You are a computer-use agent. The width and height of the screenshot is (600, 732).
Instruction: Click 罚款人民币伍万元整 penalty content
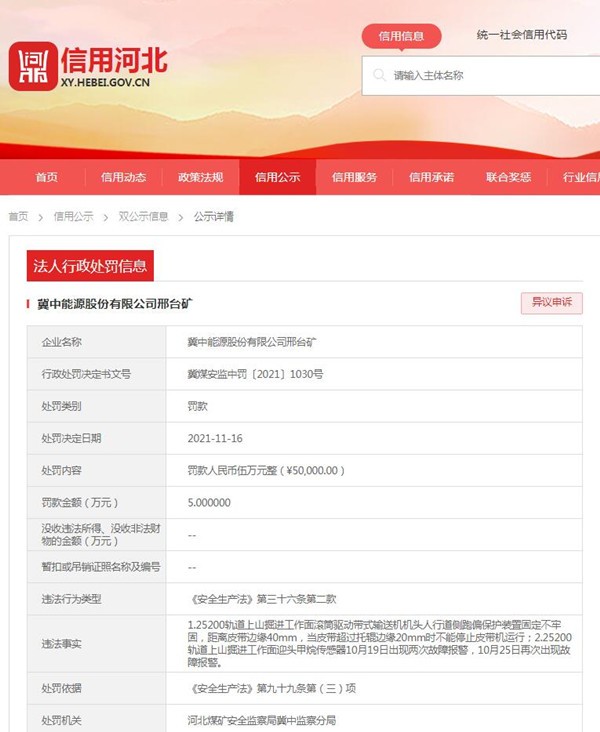point(266,471)
